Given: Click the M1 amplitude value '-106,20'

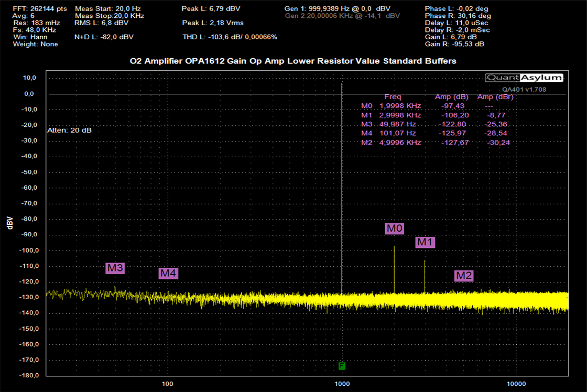Looking at the screenshot, I should click(454, 115).
